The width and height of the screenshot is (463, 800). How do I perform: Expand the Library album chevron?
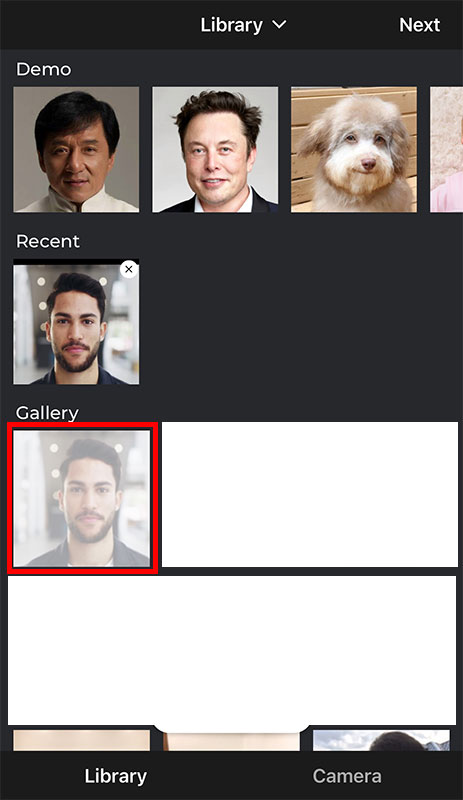(279, 24)
